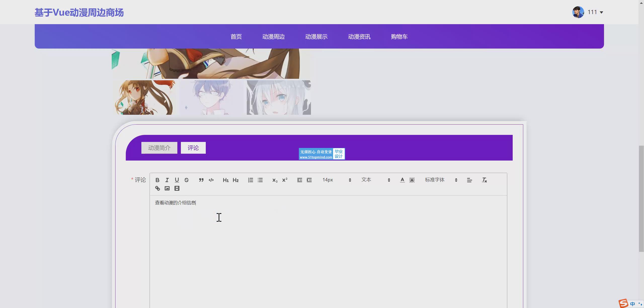Decrease the indent level
Image resolution: width=644 pixels, height=308 pixels.
pos(299,180)
